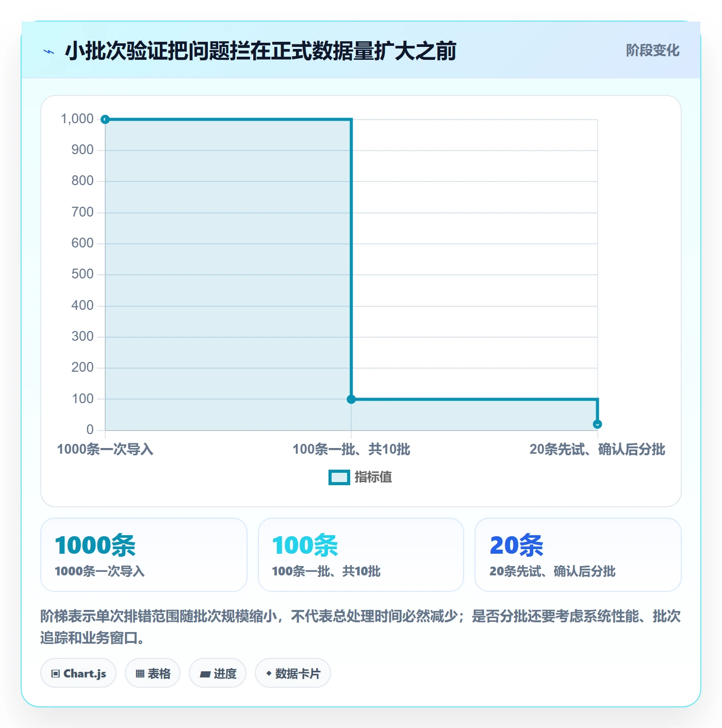Click the Chart.js chip square icon
The width and height of the screenshot is (722, 728).
pyautogui.click(x=56, y=674)
